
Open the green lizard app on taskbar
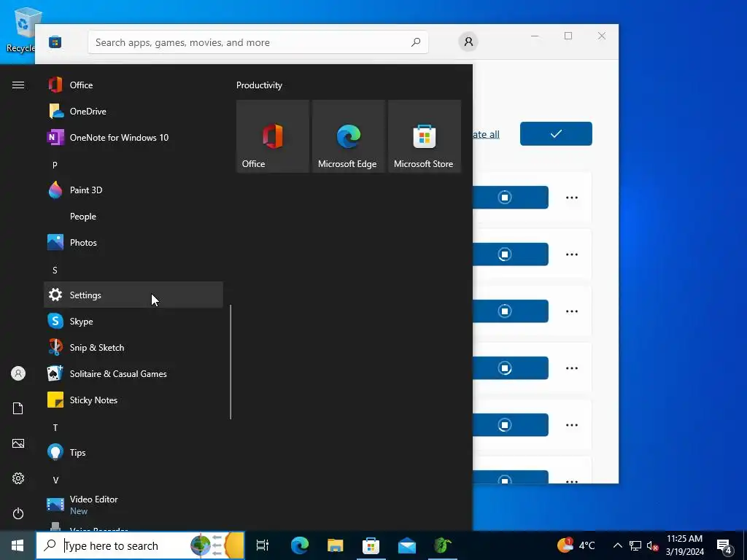click(x=443, y=545)
